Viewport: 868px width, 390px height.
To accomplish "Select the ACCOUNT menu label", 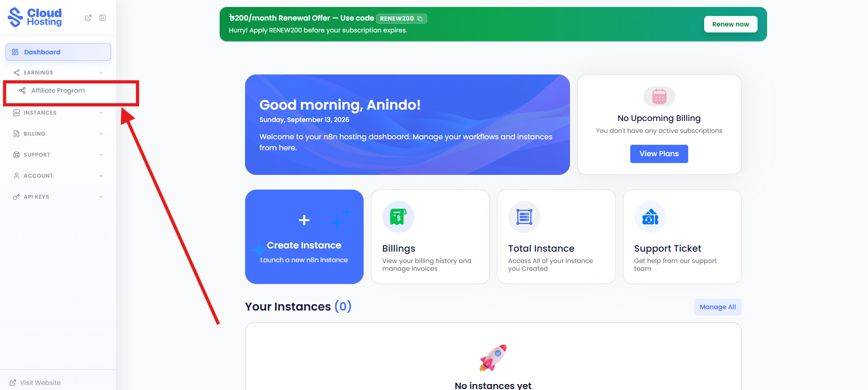I will tap(38, 176).
